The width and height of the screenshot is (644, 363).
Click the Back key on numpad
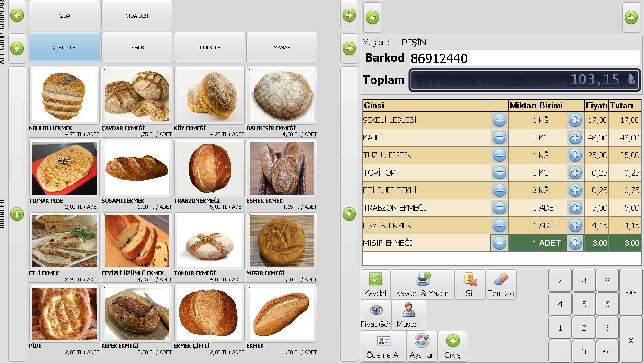point(608,352)
